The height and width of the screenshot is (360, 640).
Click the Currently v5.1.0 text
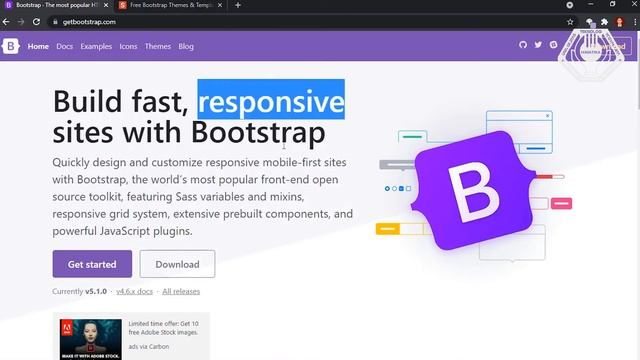[79, 291]
